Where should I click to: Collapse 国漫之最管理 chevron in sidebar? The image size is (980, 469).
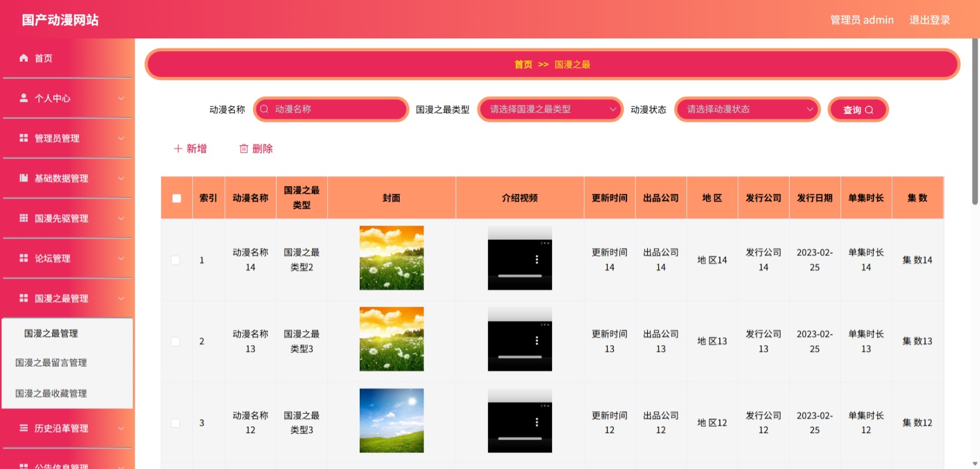121,298
